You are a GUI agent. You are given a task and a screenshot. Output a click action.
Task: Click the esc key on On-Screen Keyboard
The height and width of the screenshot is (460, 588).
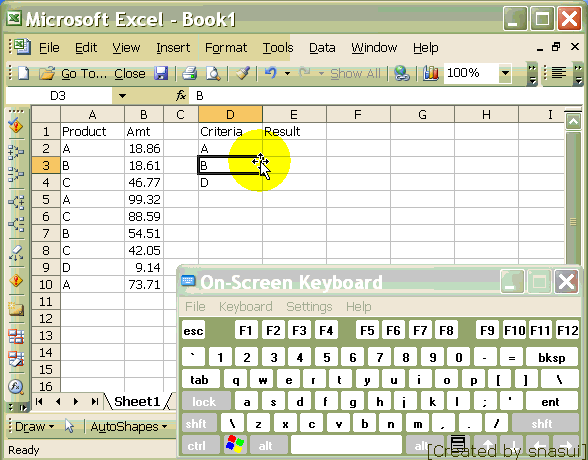coord(194,330)
